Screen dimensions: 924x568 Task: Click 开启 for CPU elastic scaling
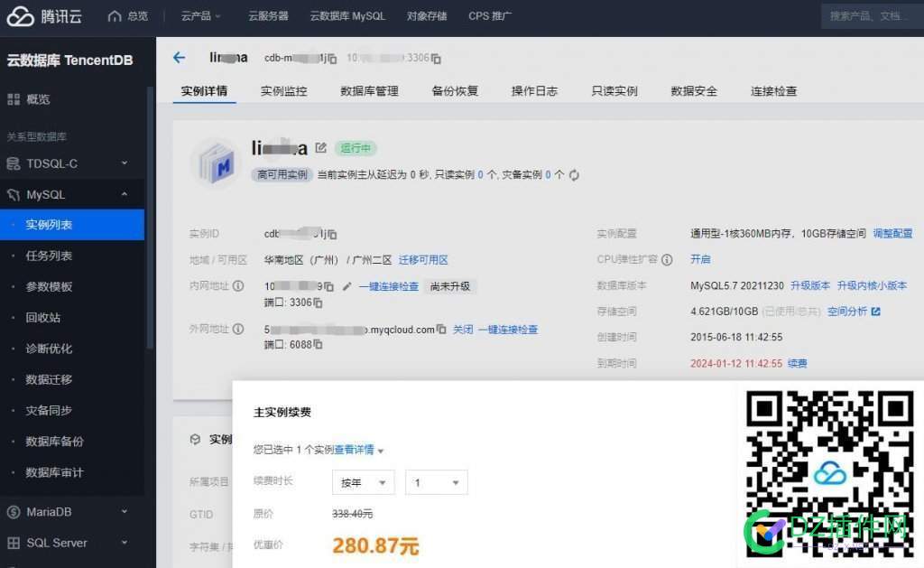pyautogui.click(x=700, y=259)
